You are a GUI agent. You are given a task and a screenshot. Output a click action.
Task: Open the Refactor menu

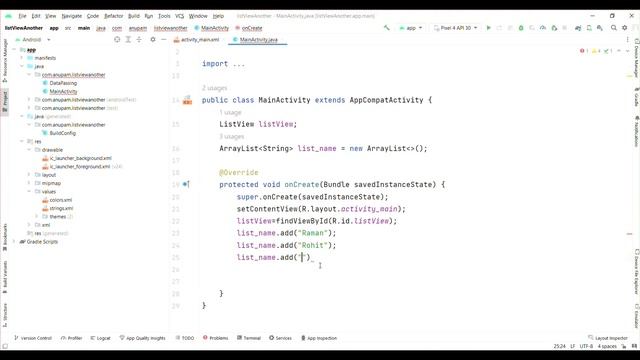point(113,16)
